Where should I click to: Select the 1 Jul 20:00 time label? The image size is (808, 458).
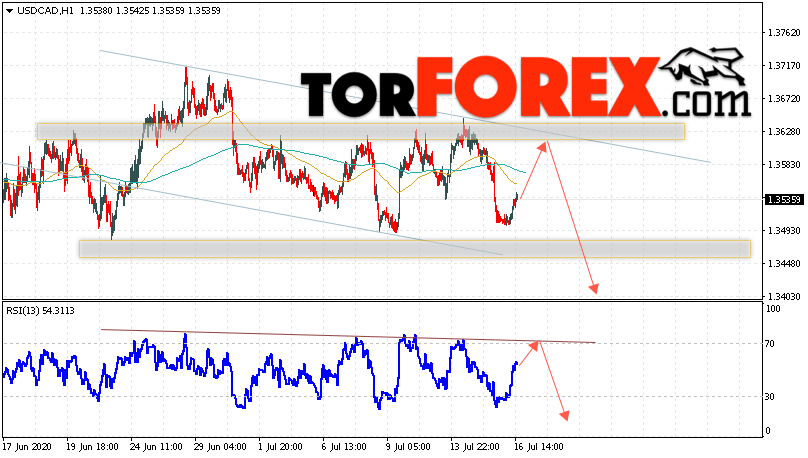point(282,447)
